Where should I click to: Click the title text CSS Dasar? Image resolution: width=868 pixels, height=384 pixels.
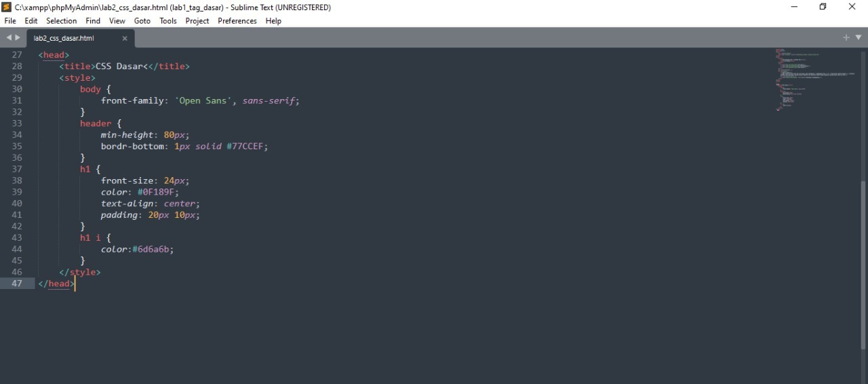(x=119, y=66)
